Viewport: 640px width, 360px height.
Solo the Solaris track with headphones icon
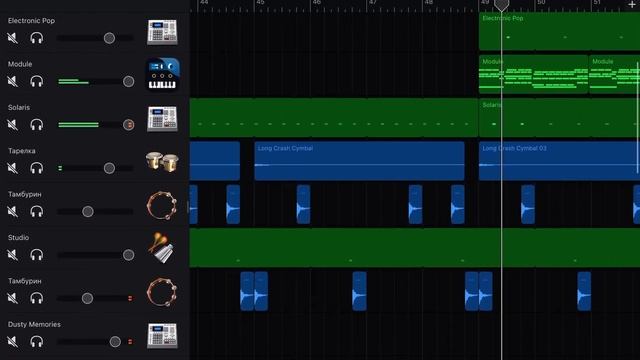[x=37, y=124]
